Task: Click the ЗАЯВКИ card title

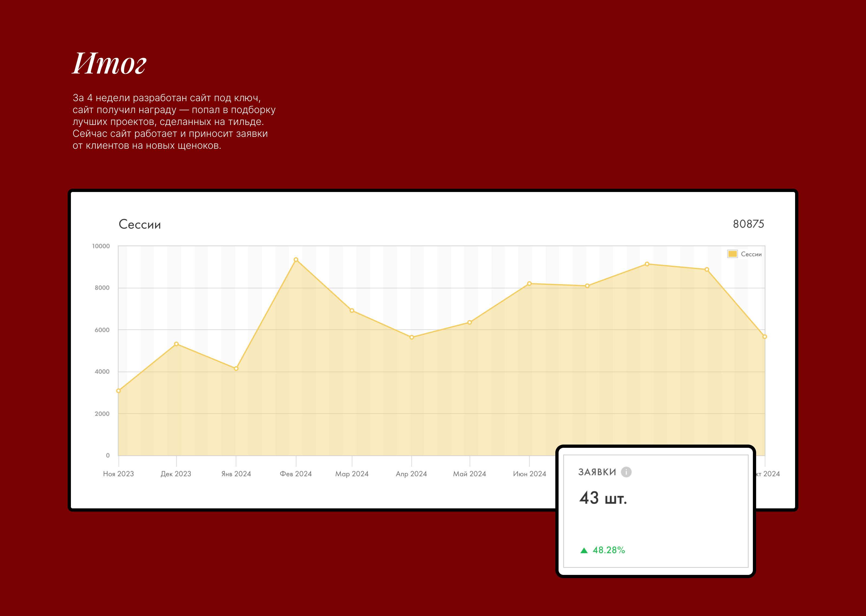Action: 597,472
